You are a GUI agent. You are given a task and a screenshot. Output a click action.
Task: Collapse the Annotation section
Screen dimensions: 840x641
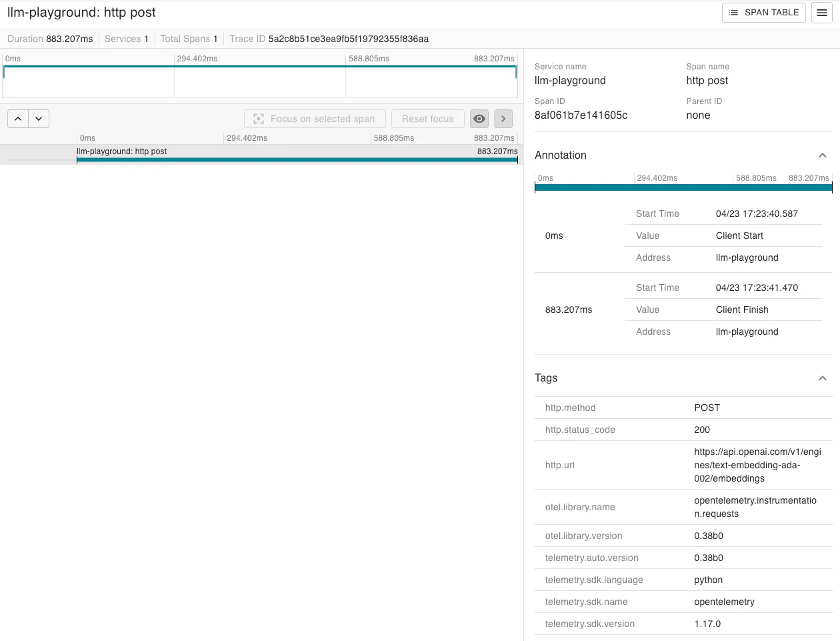(x=822, y=155)
